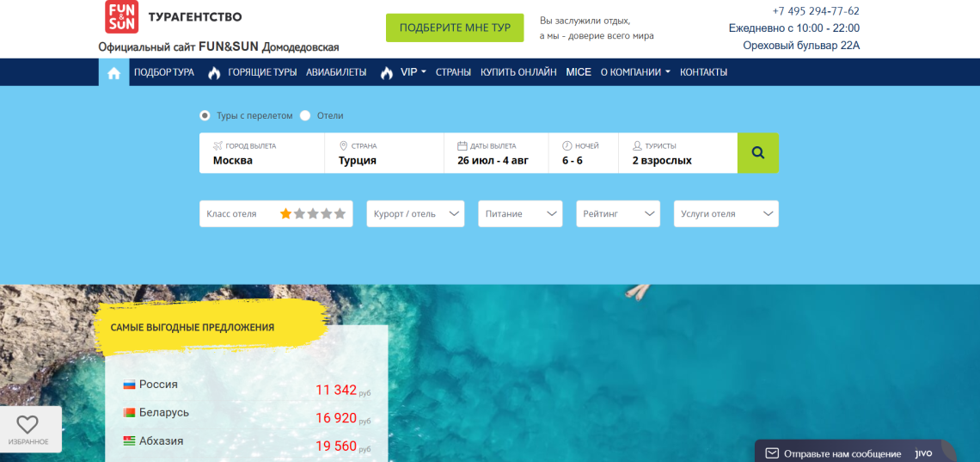Click the envelope icon in Jivo chat
980x462 pixels.
[x=772, y=453]
